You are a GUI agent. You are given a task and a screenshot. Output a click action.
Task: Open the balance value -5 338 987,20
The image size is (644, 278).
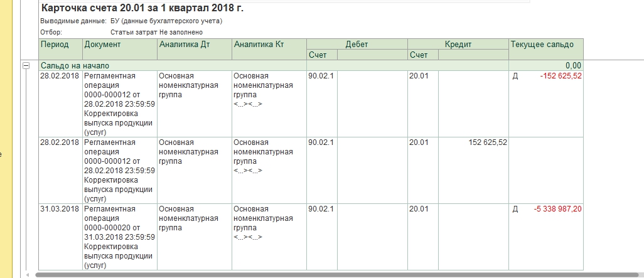[558, 209]
